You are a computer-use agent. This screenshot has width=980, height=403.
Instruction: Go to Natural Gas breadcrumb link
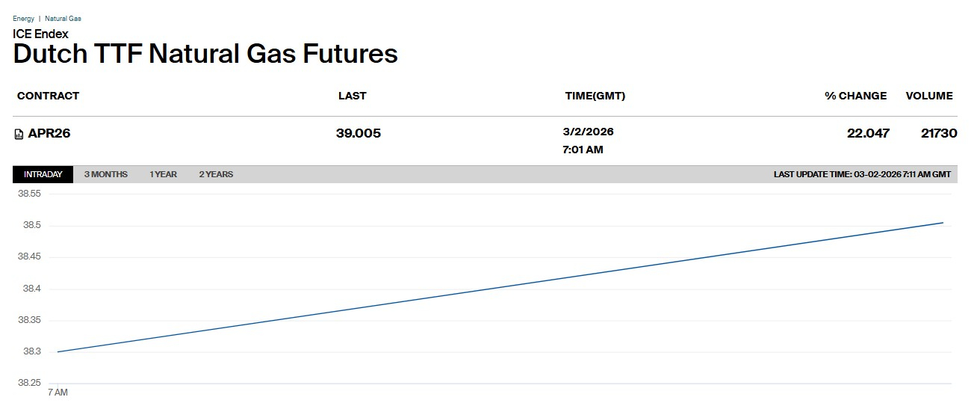63,18
